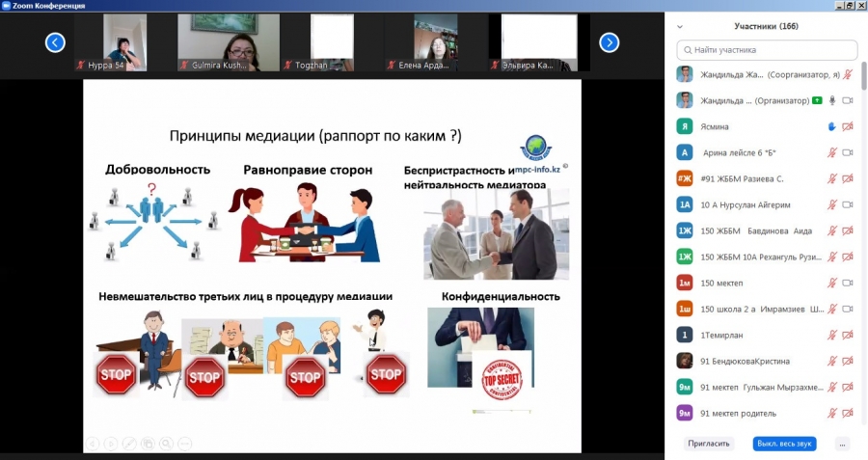Click 10 А Нурсулан Айгерим camera icon

(x=848, y=204)
